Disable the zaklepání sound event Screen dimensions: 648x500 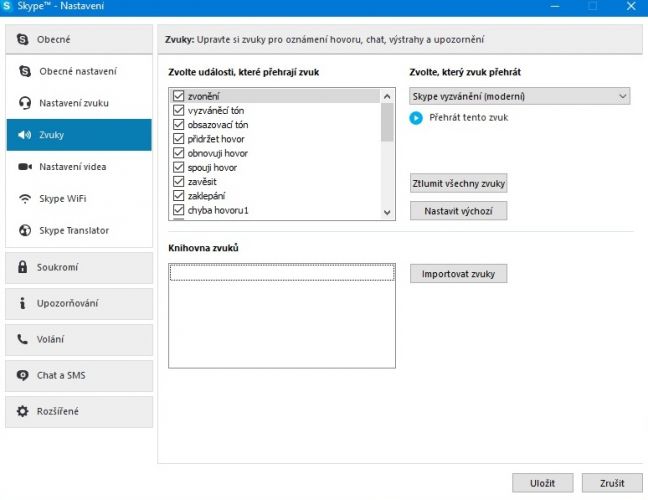click(179, 195)
